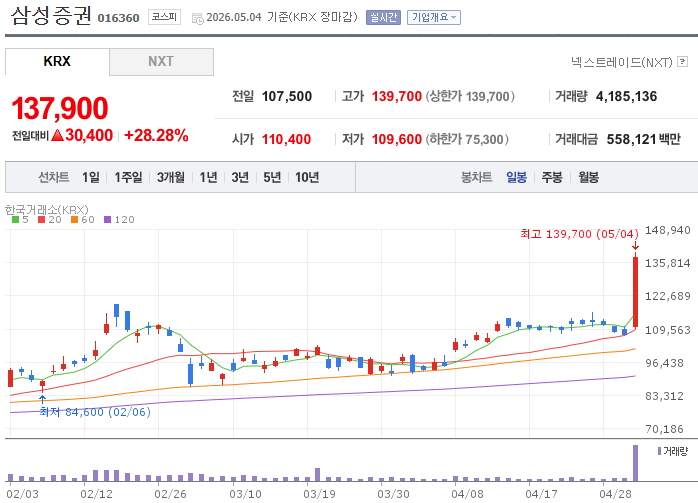This screenshot has height=503, width=698.
Task: Click the 한국거래소(KRX) chart label
Action: (x=47, y=209)
